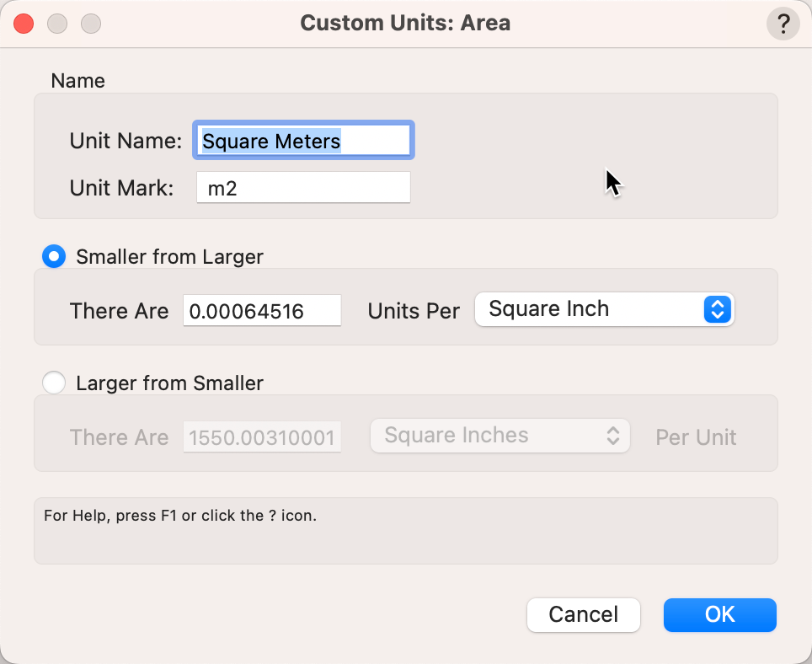Select the Smaller from Larger radio button
Image resolution: width=812 pixels, height=664 pixels.
point(54,257)
